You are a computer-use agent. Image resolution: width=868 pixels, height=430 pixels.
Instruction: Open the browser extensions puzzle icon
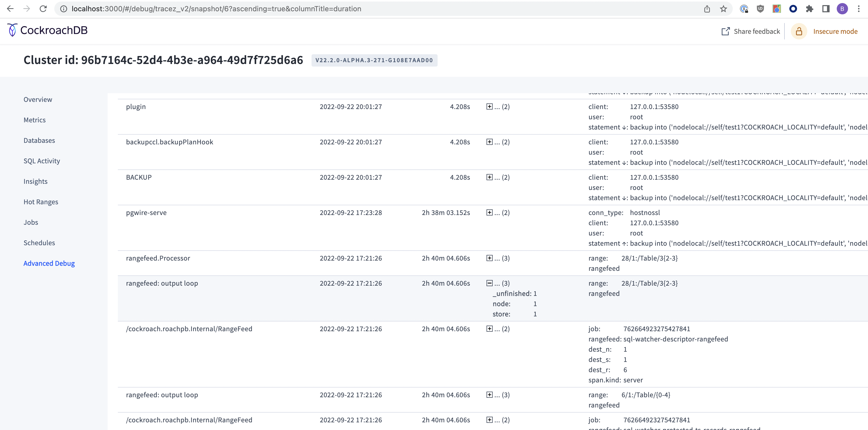point(809,9)
